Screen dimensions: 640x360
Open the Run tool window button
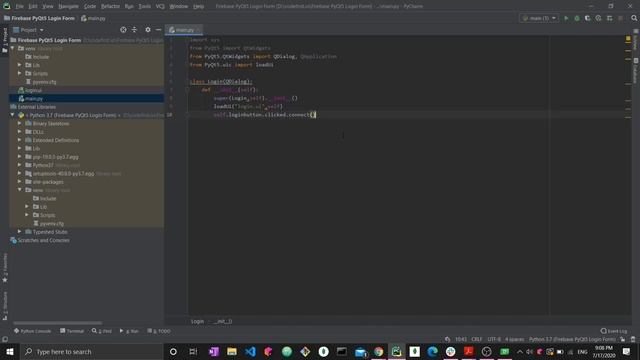[129, 331]
